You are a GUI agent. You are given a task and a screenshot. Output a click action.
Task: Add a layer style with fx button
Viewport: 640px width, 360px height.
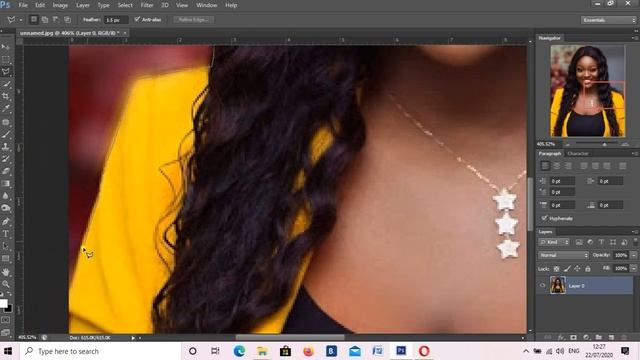coord(561,337)
